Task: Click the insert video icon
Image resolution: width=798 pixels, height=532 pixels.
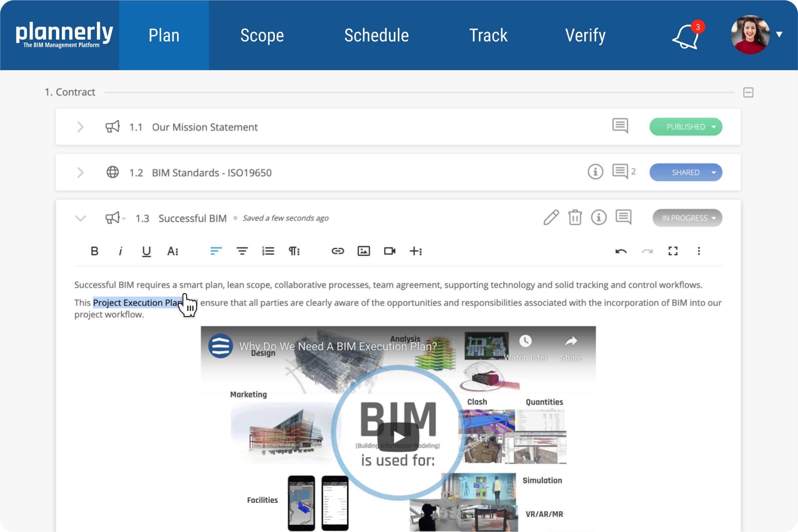Action: pyautogui.click(x=389, y=251)
